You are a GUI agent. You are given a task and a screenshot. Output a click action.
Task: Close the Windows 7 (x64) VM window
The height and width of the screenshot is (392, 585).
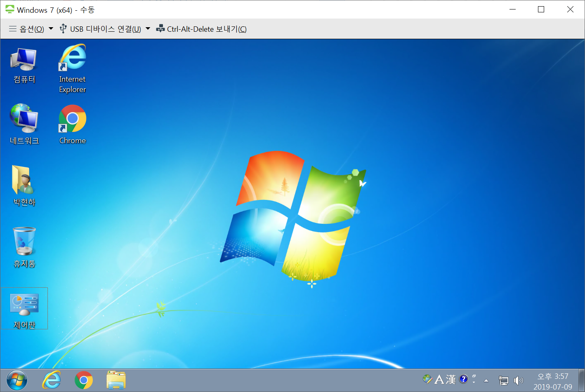click(570, 9)
